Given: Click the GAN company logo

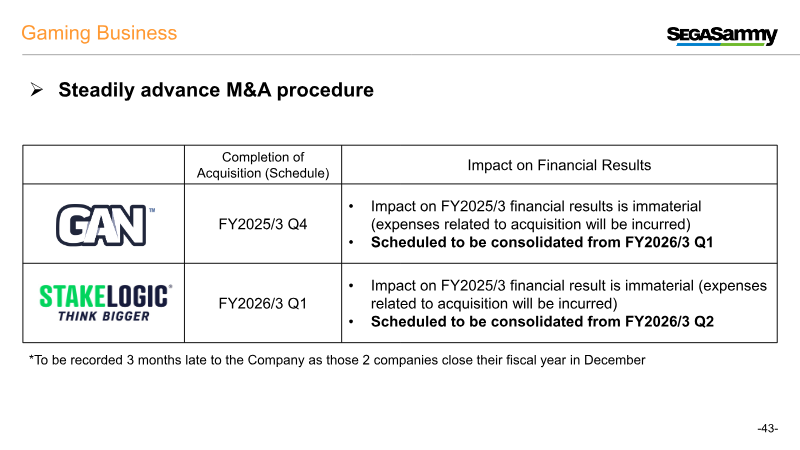Looking at the screenshot, I should pyautogui.click(x=105, y=225).
